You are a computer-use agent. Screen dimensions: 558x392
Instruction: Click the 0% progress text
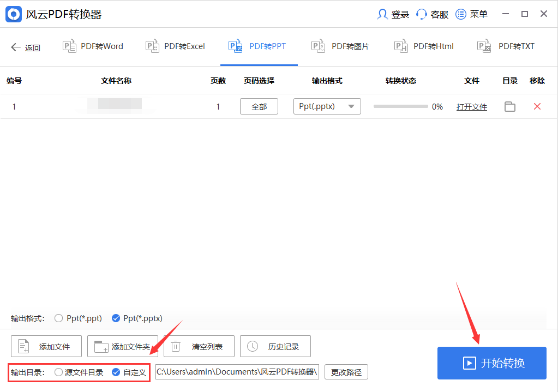click(437, 107)
